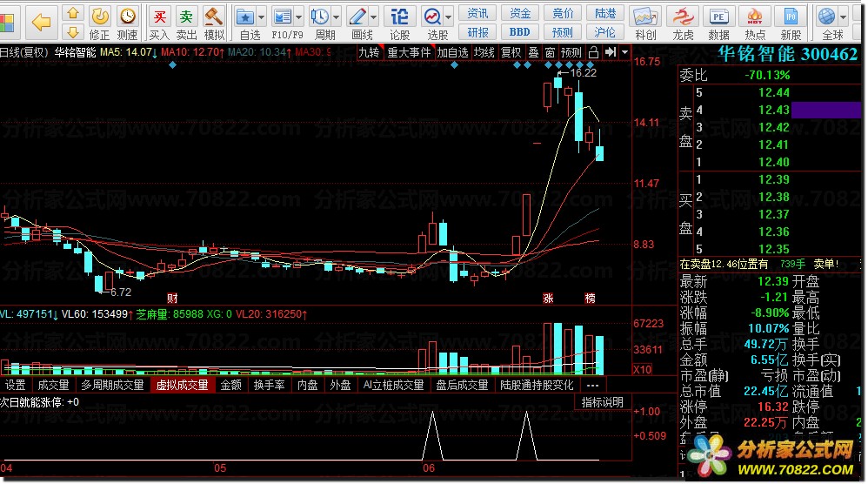868x484 pixels.
Task: Toggle 复权 price adjustment
Action: [x=511, y=52]
